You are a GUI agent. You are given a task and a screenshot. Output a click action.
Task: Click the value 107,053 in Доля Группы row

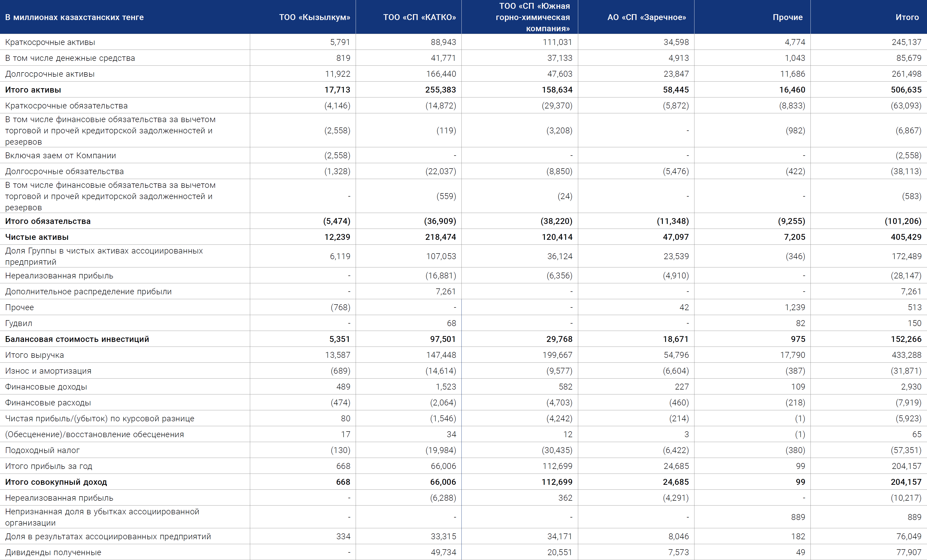click(441, 256)
